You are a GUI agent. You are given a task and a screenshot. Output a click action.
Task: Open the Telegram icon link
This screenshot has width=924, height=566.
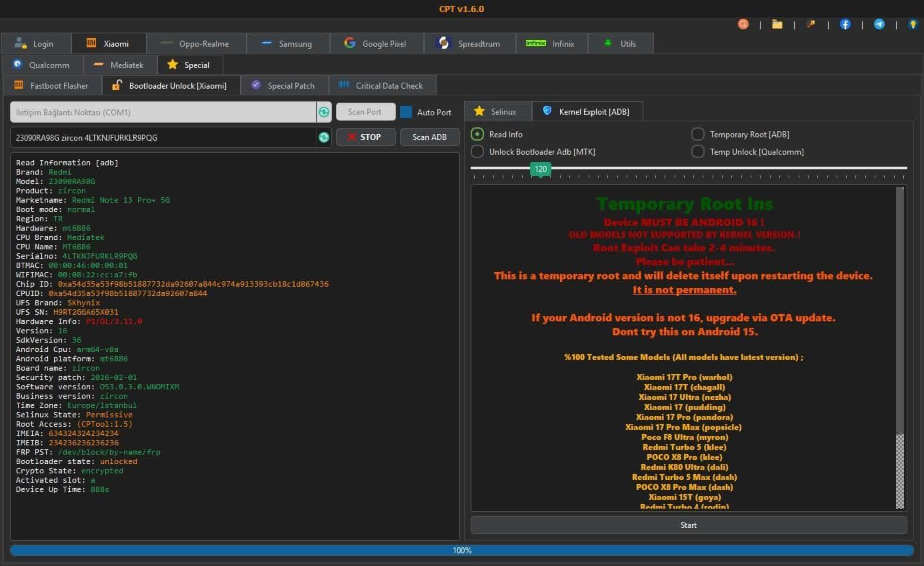click(879, 24)
